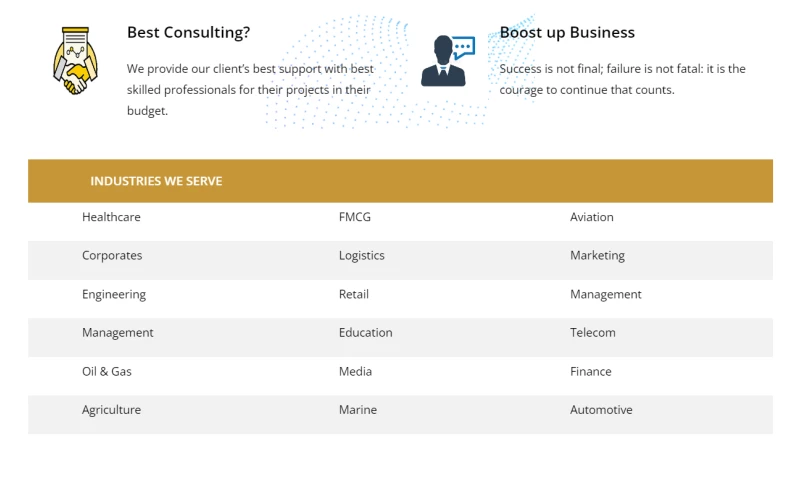The height and width of the screenshot is (480, 800).
Task: Choose the Marketing industry
Action: (597, 256)
